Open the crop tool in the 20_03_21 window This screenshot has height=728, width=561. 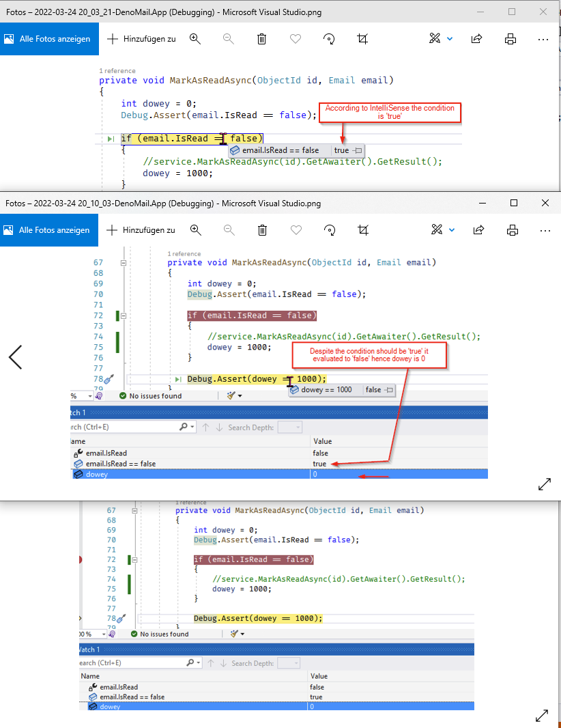362,39
